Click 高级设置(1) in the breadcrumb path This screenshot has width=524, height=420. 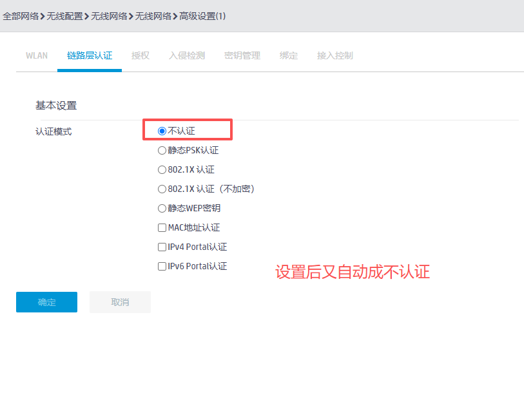point(202,16)
